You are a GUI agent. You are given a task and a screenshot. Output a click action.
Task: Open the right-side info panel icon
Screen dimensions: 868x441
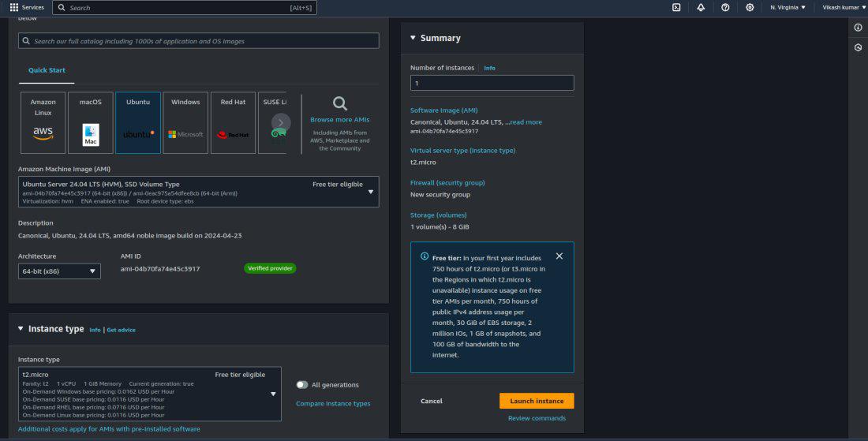point(858,27)
